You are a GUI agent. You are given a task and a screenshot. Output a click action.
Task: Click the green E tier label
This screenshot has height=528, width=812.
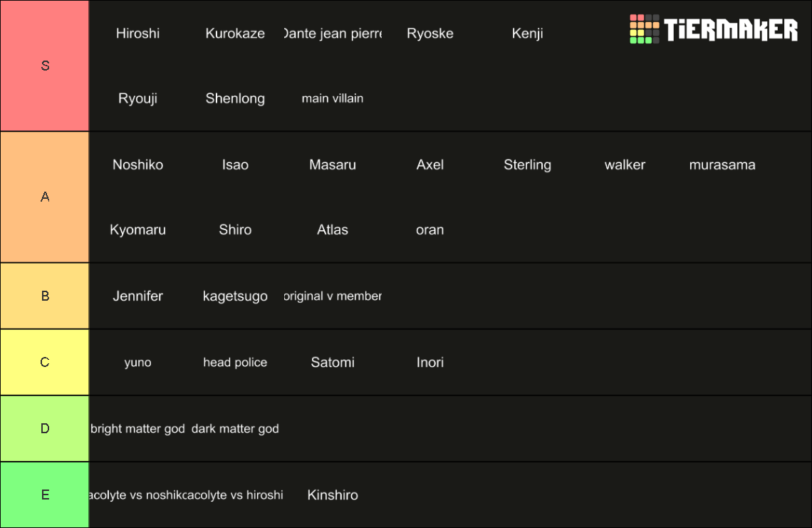tap(45, 495)
